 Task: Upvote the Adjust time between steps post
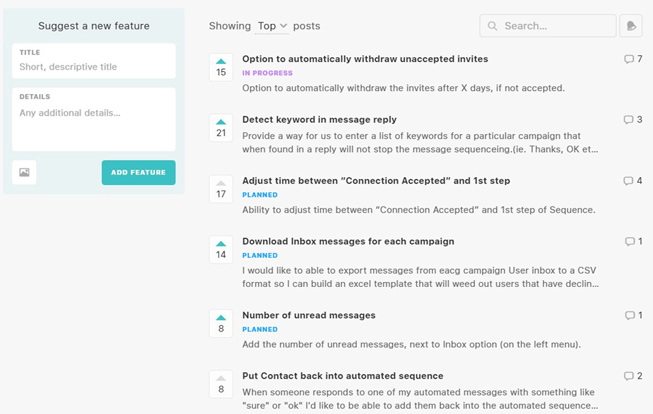[x=221, y=188]
